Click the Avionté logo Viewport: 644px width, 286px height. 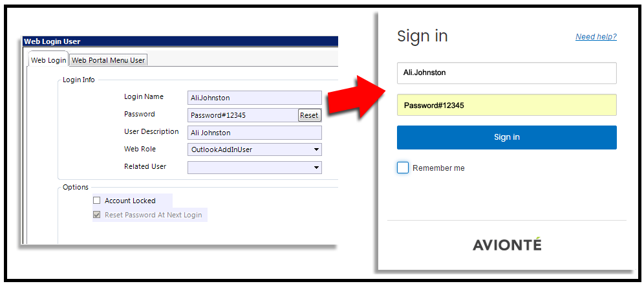point(507,245)
